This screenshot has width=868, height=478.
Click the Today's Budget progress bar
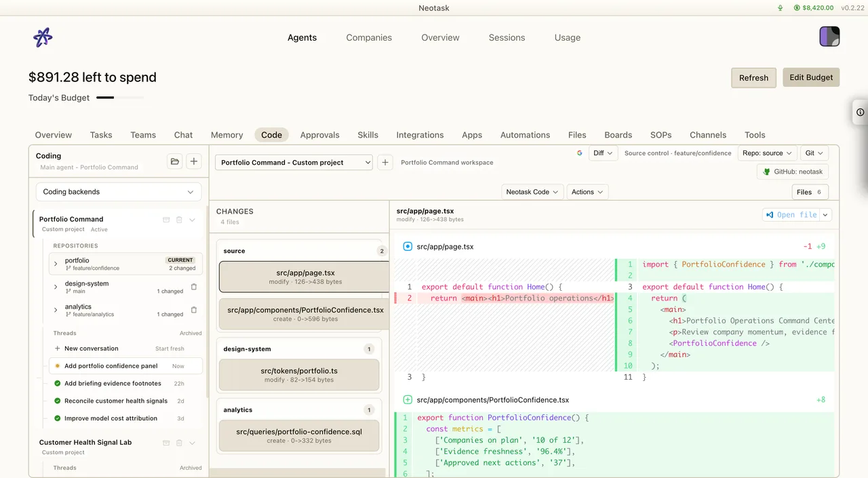click(120, 98)
